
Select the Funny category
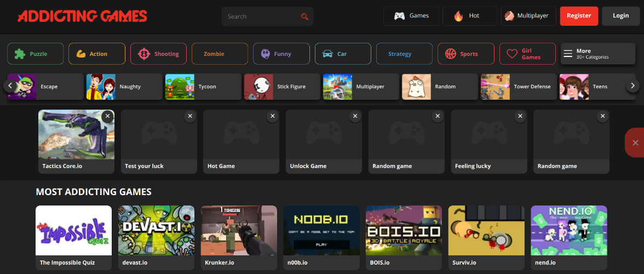[x=281, y=54]
